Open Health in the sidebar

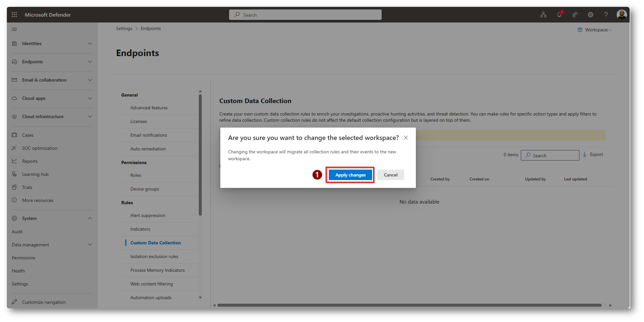pyautogui.click(x=18, y=271)
